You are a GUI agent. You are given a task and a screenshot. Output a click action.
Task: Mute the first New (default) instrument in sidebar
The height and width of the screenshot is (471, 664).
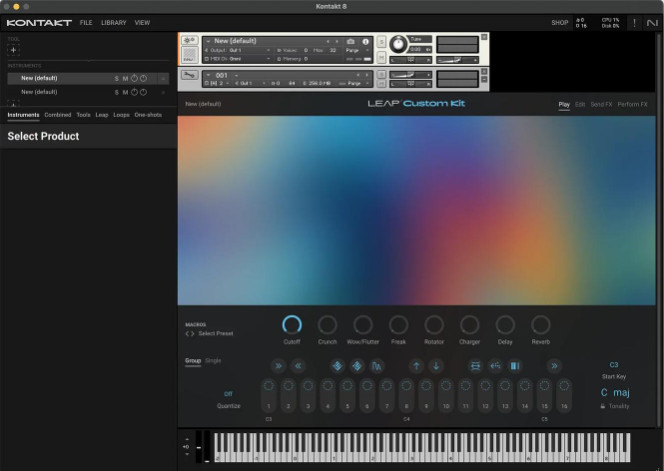click(125, 79)
